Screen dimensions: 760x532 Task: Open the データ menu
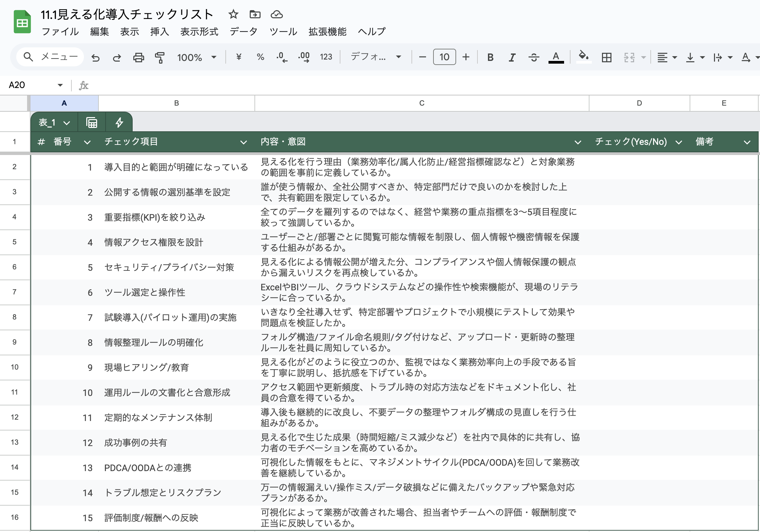(243, 31)
